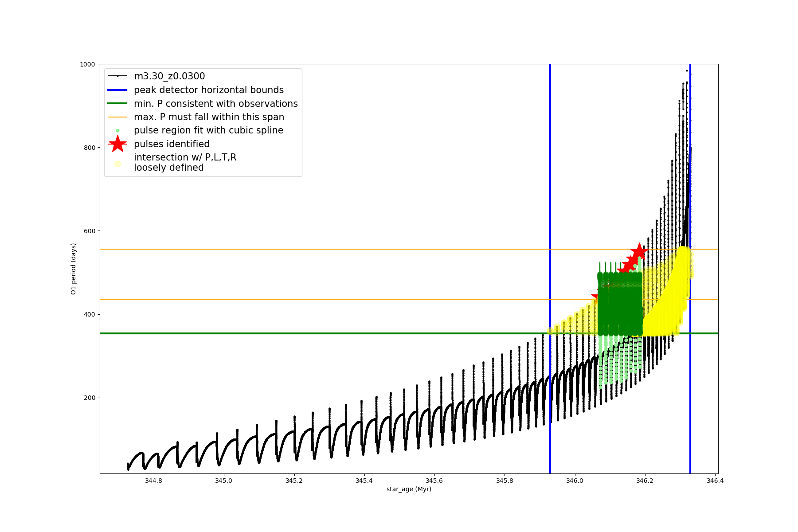This screenshot has width=798, height=532.
Task: Click the topmost red star on plot
Action: tap(639, 251)
